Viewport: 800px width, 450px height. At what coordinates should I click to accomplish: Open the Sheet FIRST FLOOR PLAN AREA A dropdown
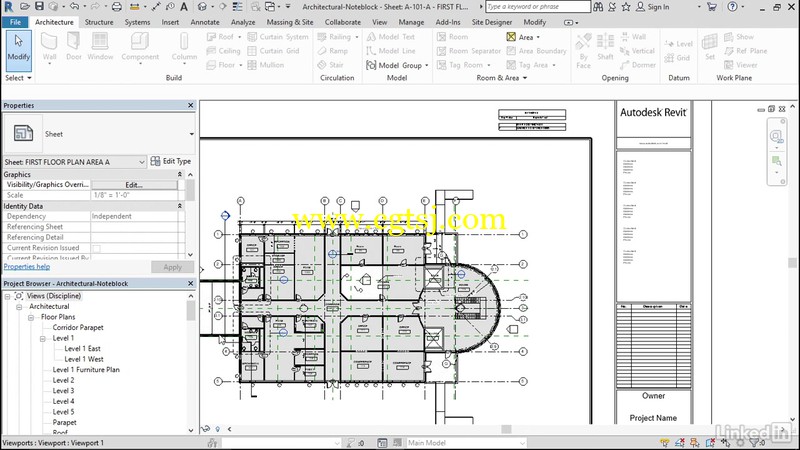tap(141, 162)
